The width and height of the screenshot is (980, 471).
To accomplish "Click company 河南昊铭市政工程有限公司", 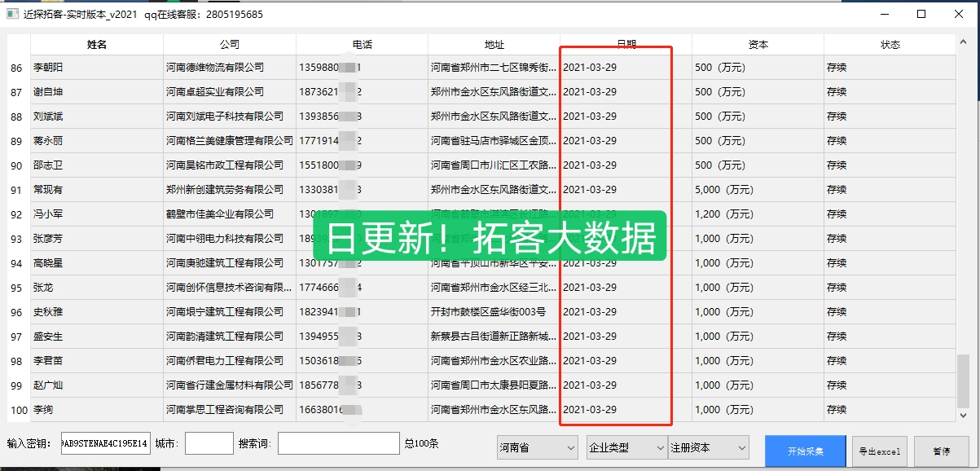I will tap(230, 165).
